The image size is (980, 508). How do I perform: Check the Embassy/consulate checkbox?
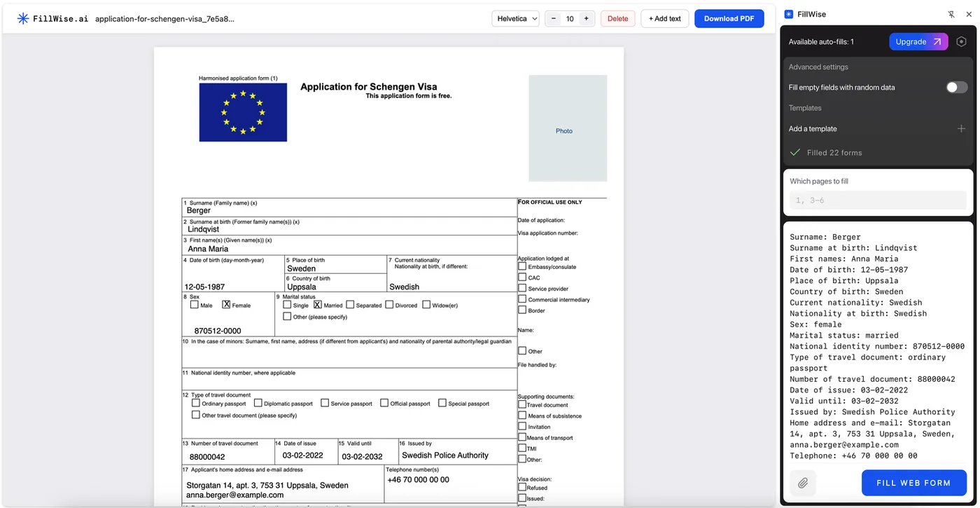click(522, 266)
